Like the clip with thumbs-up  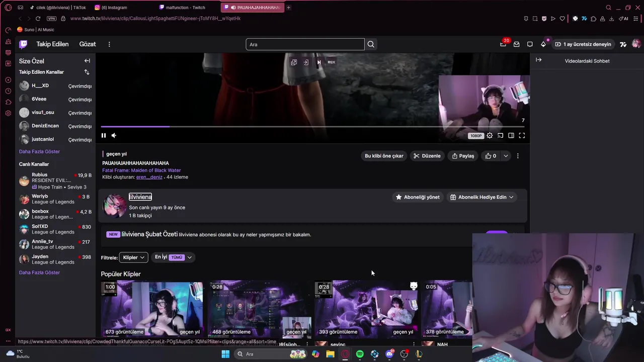pos(491,156)
